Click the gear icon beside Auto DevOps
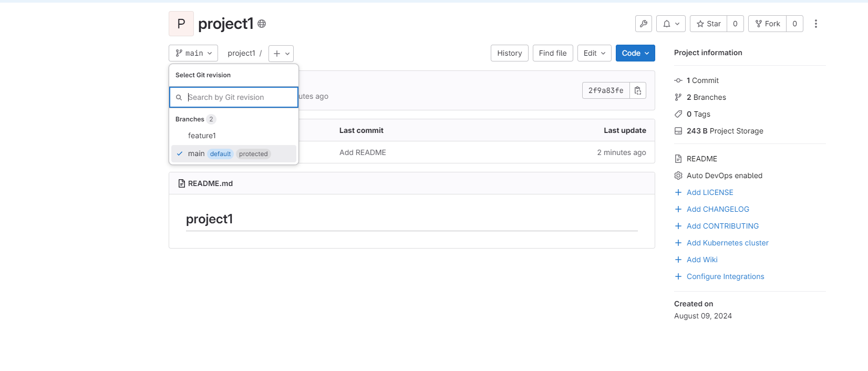The image size is (868, 371). coord(678,176)
